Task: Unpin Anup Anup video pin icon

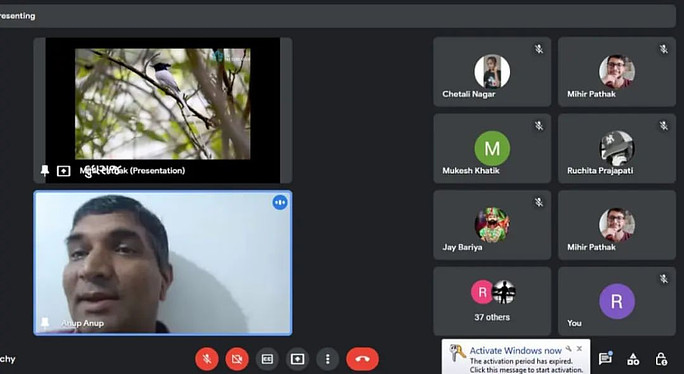Action: point(44,323)
